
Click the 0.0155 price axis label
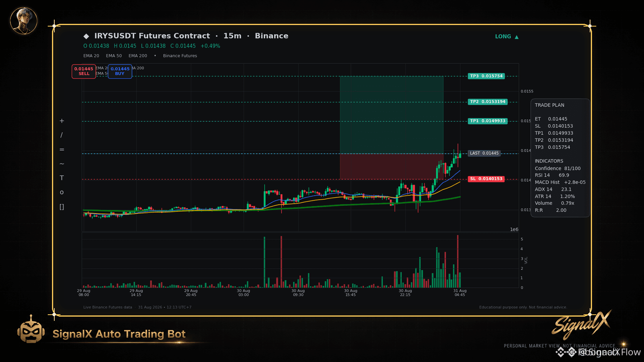(x=527, y=91)
